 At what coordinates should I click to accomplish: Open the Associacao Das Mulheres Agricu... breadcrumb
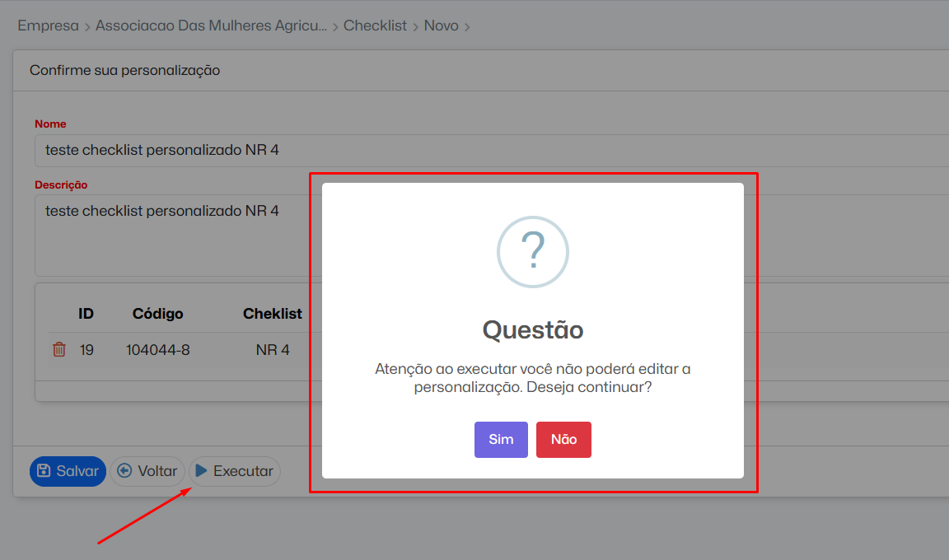[x=211, y=26]
